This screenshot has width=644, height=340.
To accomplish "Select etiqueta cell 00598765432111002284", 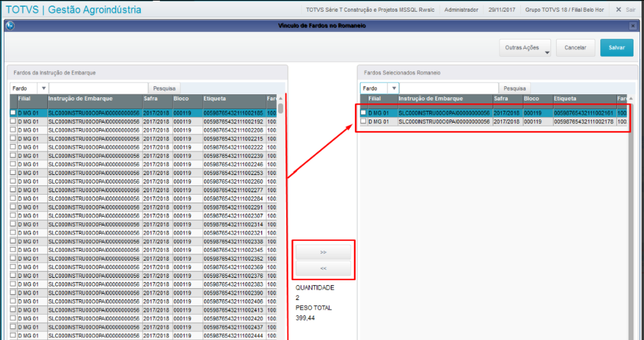I will [234, 198].
